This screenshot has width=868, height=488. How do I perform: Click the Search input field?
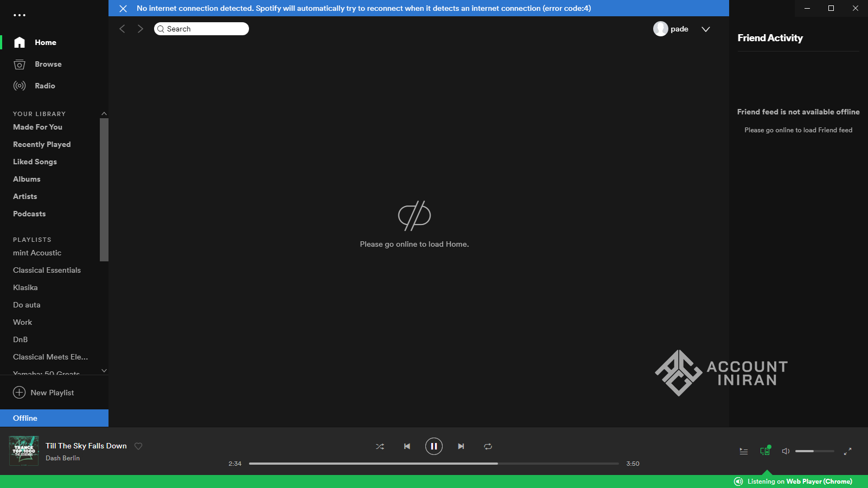pos(201,29)
